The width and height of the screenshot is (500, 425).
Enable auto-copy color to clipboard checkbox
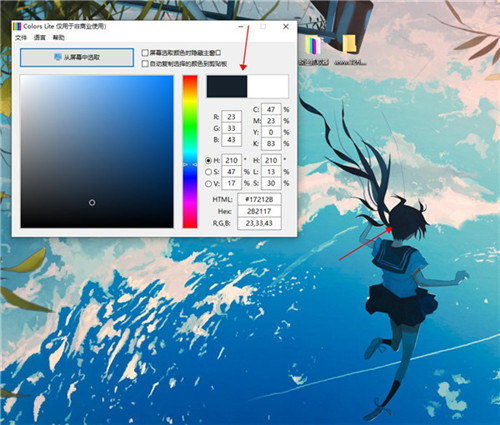[145, 63]
